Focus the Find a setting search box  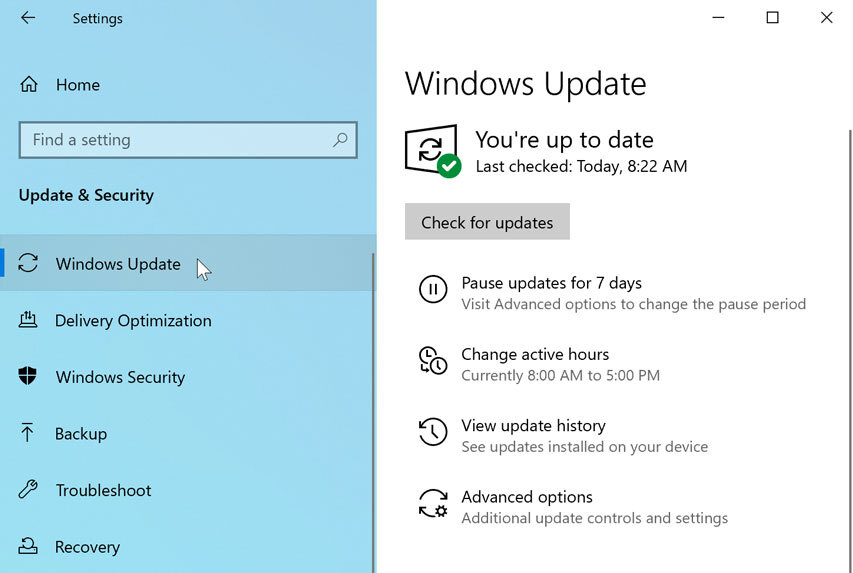(188, 140)
